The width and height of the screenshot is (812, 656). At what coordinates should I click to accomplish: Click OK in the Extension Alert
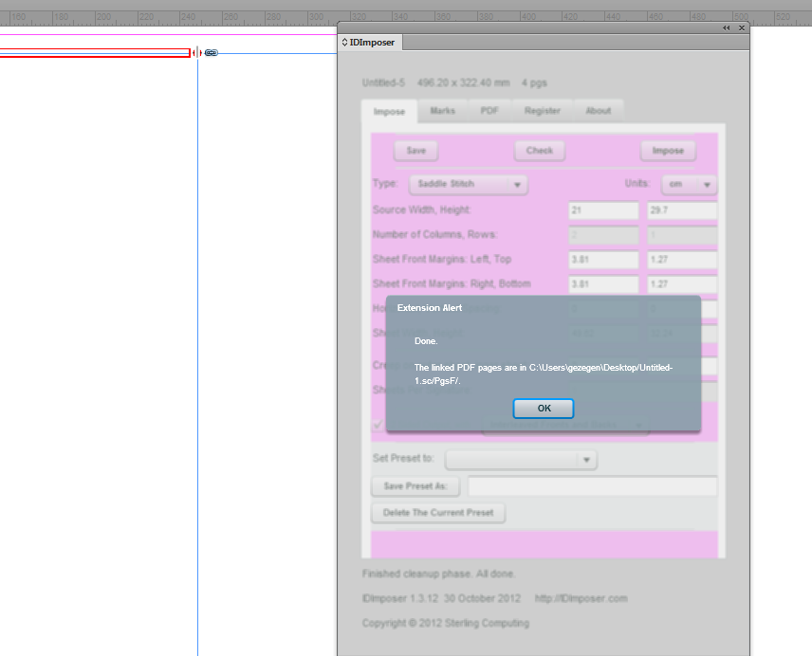[x=544, y=409]
